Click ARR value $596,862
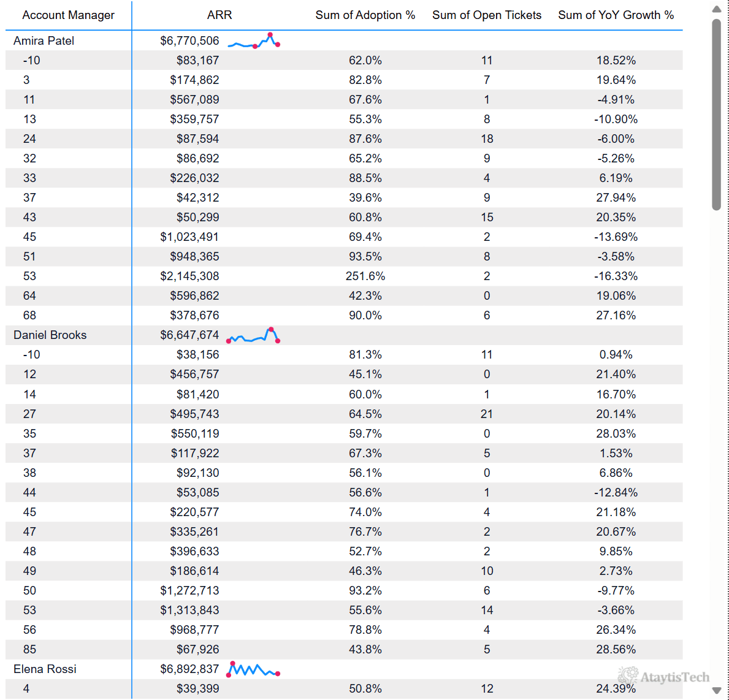 [x=194, y=295]
